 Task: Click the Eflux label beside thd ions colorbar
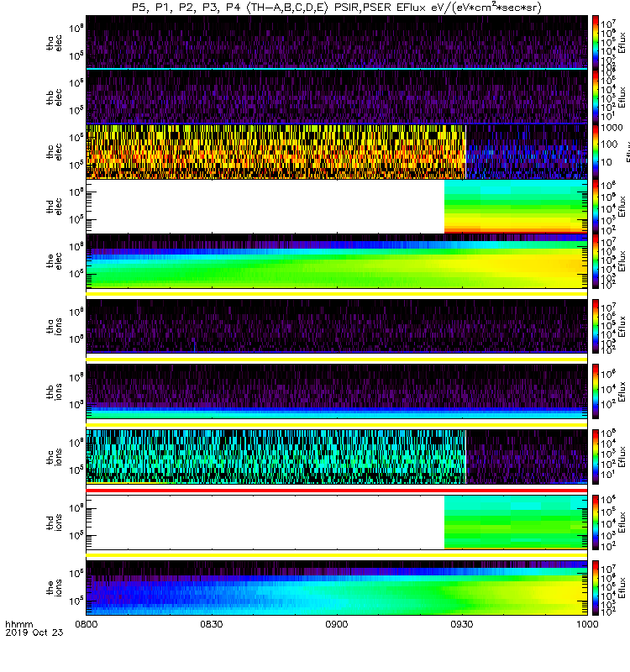622,522
